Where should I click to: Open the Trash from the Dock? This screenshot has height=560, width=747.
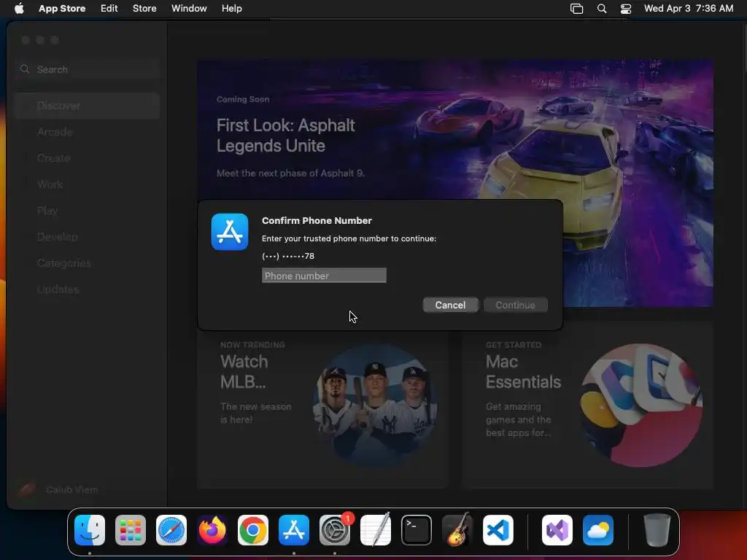tap(657, 530)
